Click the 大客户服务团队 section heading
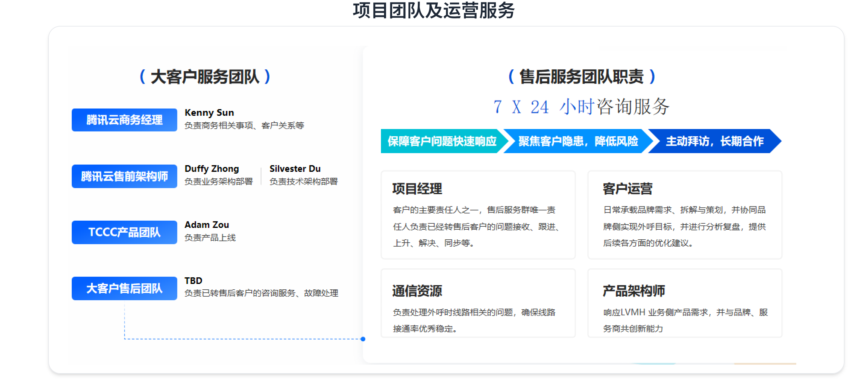This screenshot has height=381, width=868. [x=205, y=77]
